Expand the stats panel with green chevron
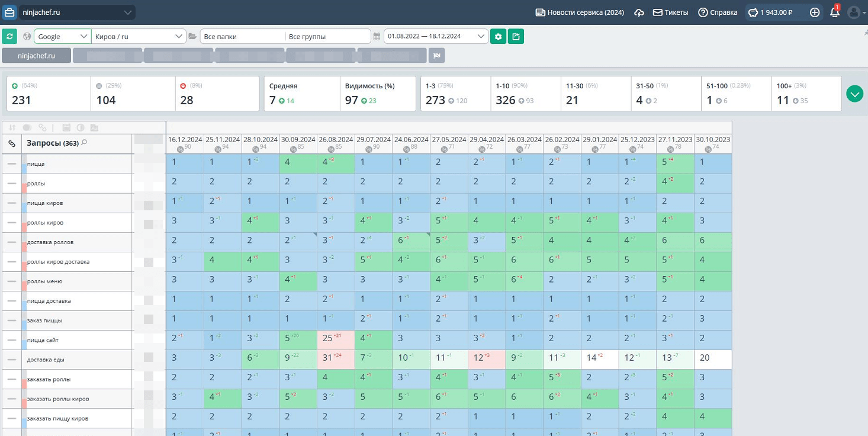 (854, 94)
